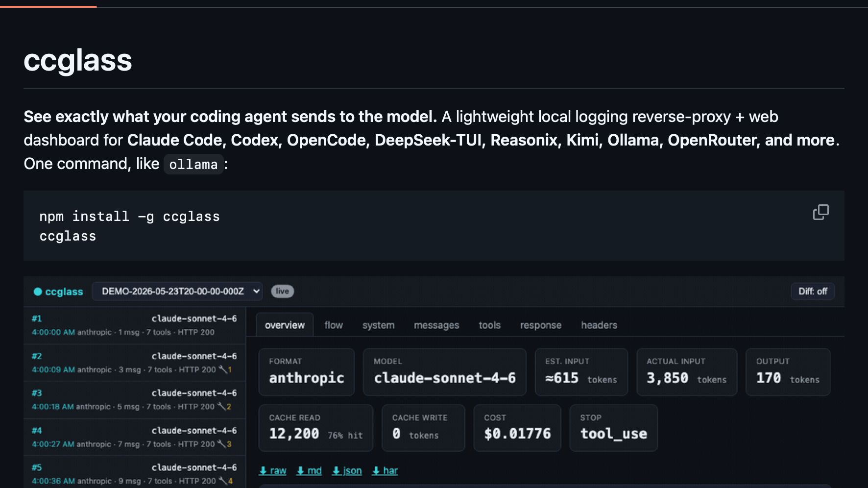Click the MODEL claude-sonnet-4-6 card

tap(445, 372)
